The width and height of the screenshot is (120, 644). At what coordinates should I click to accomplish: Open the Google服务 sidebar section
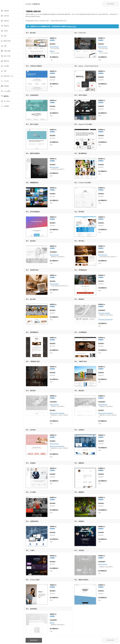tap(12, 91)
